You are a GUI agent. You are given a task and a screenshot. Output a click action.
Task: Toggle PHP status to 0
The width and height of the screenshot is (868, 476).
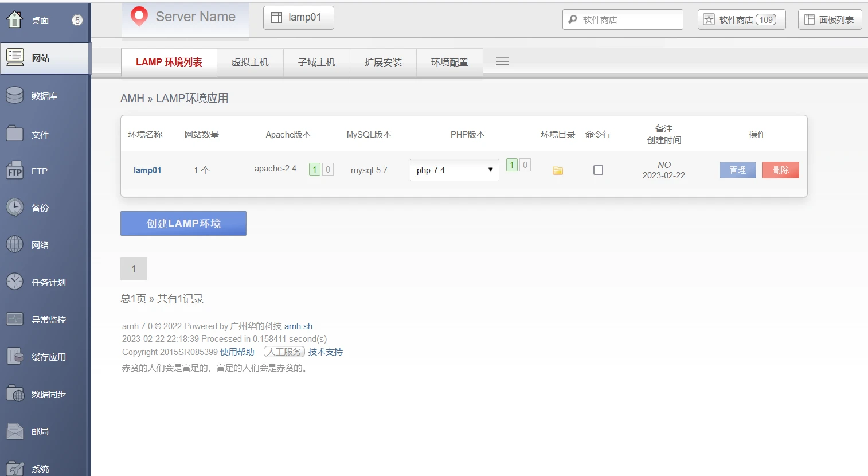coord(525,165)
